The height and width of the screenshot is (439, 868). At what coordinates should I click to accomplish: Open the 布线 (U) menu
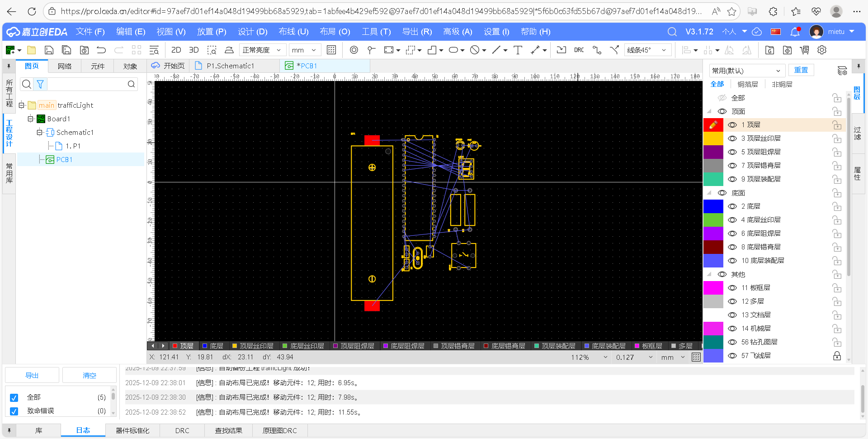[293, 32]
